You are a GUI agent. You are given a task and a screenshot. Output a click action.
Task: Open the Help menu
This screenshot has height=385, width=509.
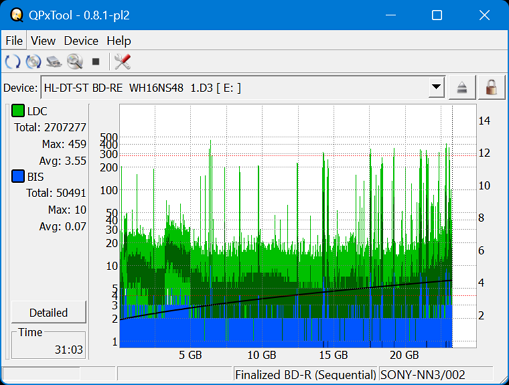119,41
